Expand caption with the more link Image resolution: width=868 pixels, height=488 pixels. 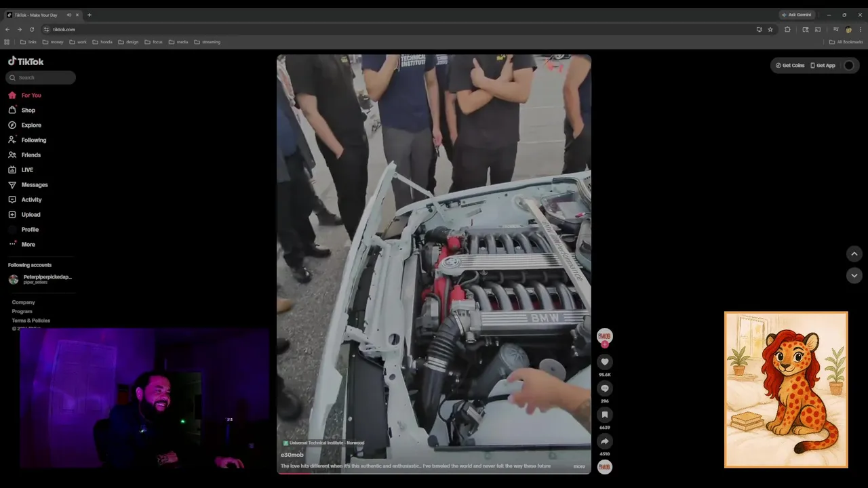pos(579,466)
